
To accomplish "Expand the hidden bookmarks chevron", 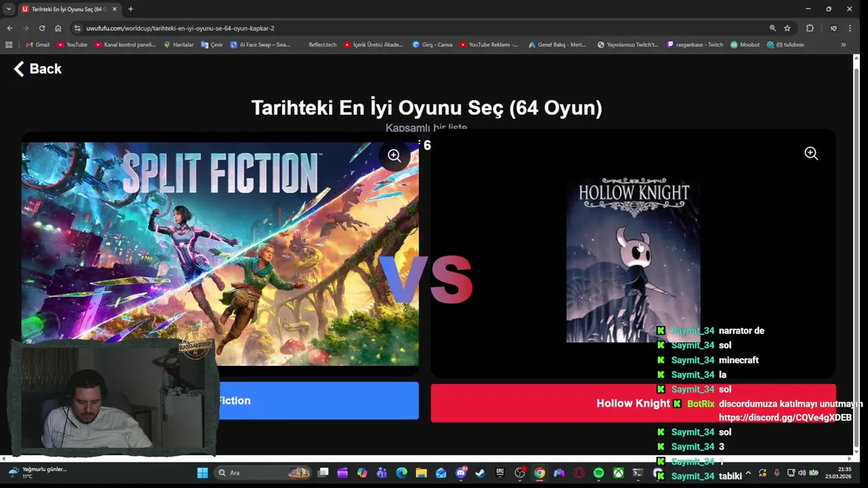I will point(844,45).
